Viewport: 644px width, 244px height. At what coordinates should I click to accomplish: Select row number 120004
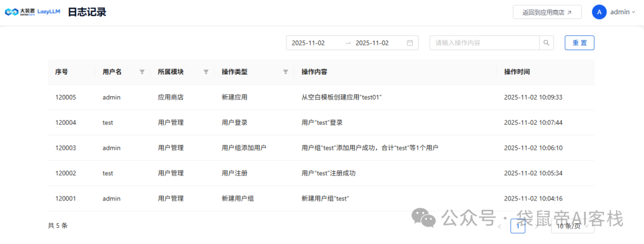point(66,122)
